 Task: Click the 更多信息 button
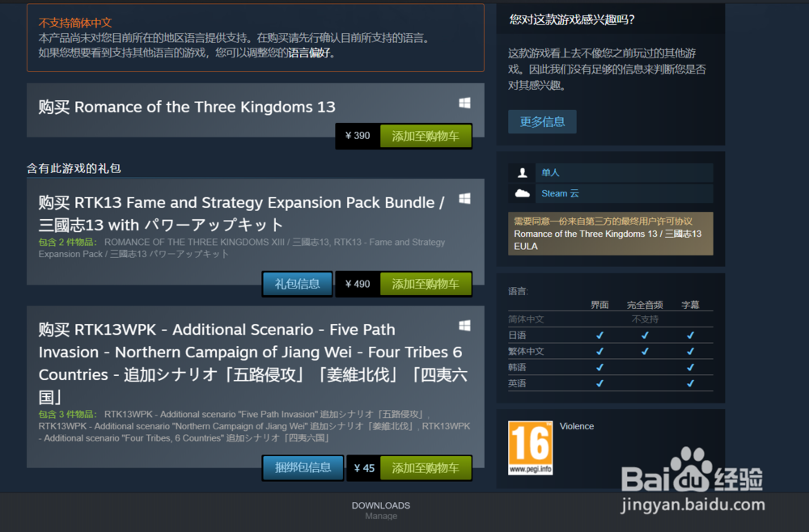(542, 121)
